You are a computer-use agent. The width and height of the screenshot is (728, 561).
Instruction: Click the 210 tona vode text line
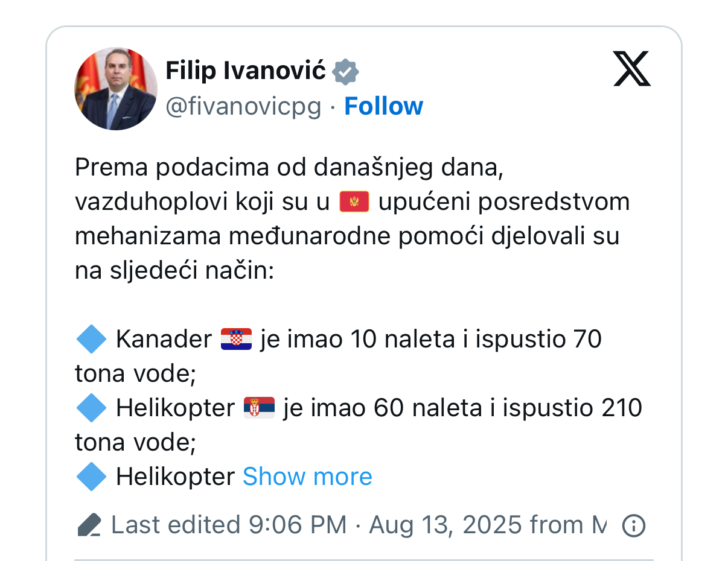point(359,425)
